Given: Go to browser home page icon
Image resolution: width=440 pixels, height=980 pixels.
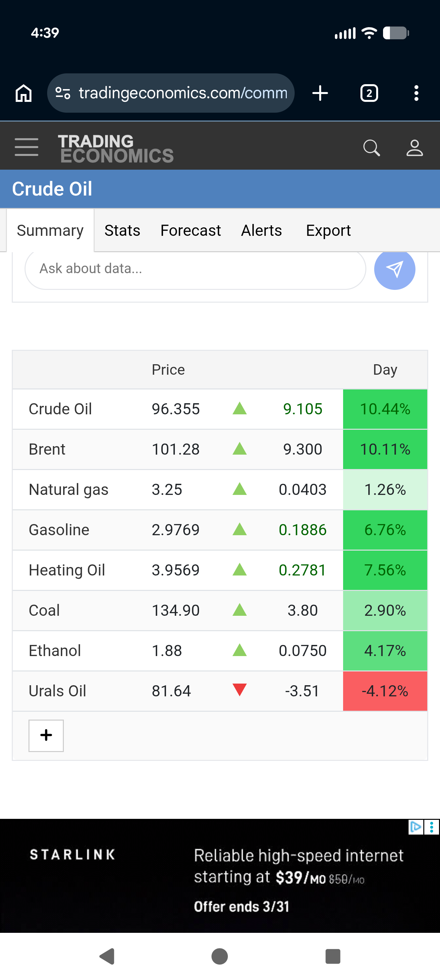Looking at the screenshot, I should click(24, 93).
